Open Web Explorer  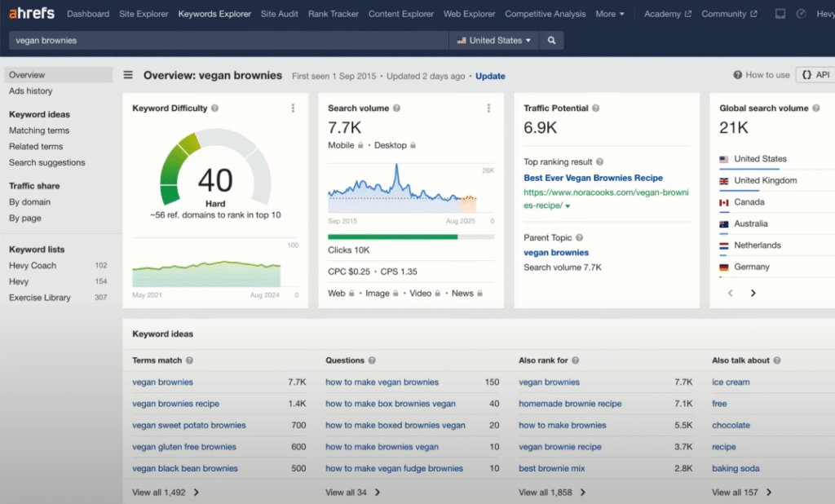pos(469,14)
